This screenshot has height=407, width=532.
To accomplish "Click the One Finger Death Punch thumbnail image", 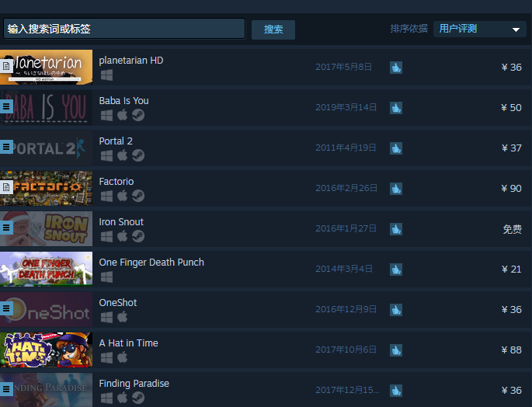I will coord(46,269).
